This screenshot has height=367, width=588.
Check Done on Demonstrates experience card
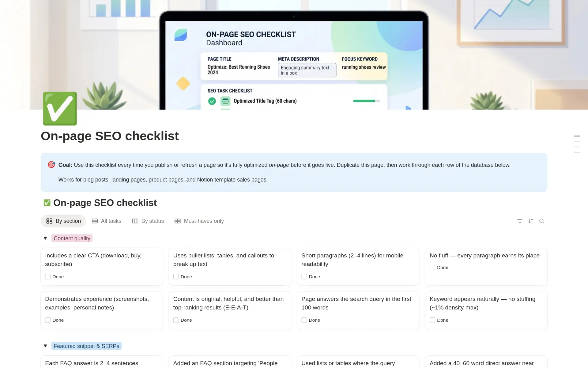(x=48, y=320)
